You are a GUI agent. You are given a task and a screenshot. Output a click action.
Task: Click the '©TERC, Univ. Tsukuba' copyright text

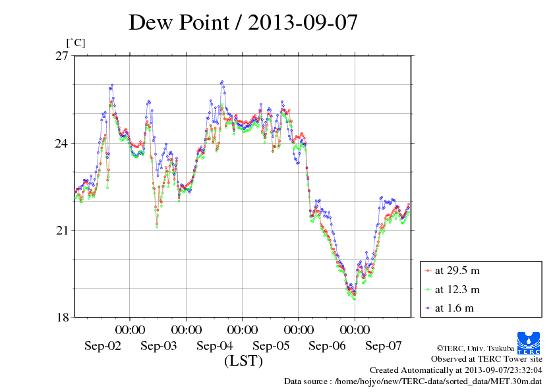[x=474, y=348]
